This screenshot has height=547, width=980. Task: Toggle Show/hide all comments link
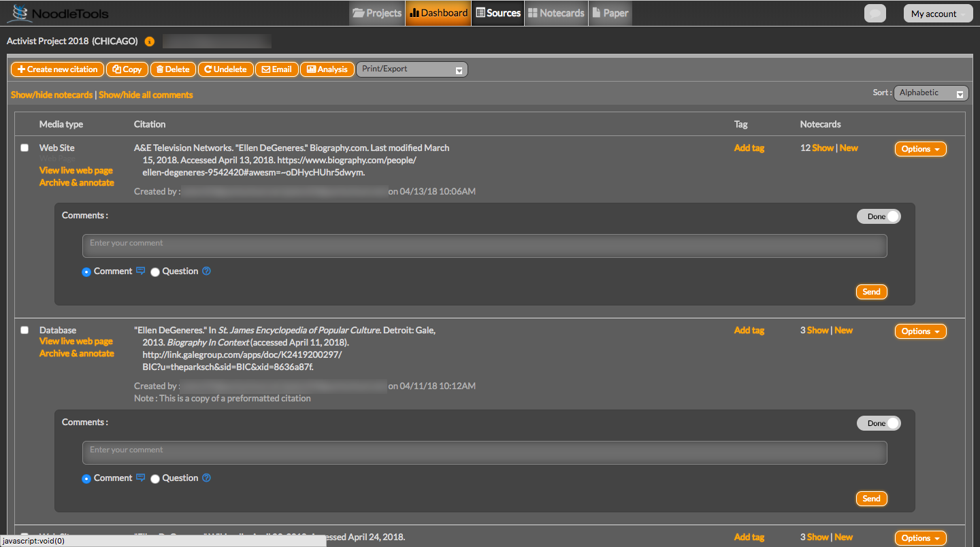pos(146,95)
